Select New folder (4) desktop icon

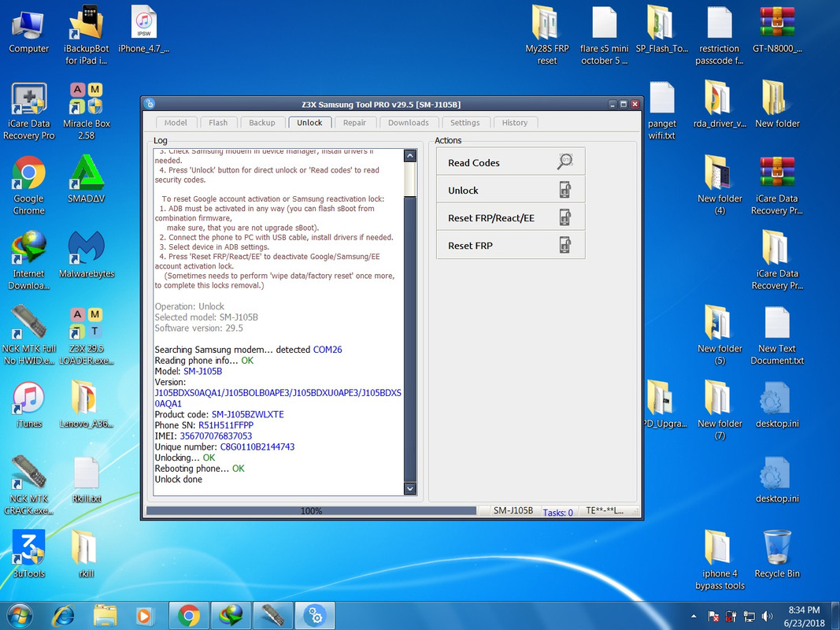720,185
